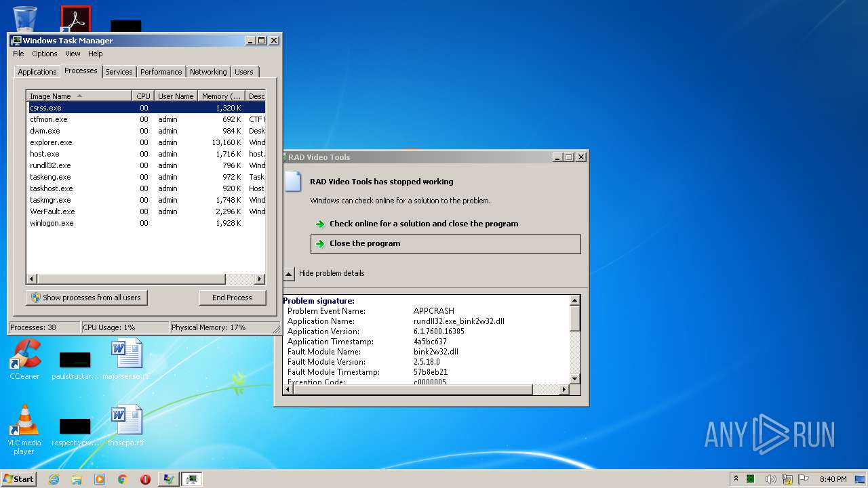Switch to the Performance tab
The height and width of the screenshot is (488, 868).
(161, 72)
